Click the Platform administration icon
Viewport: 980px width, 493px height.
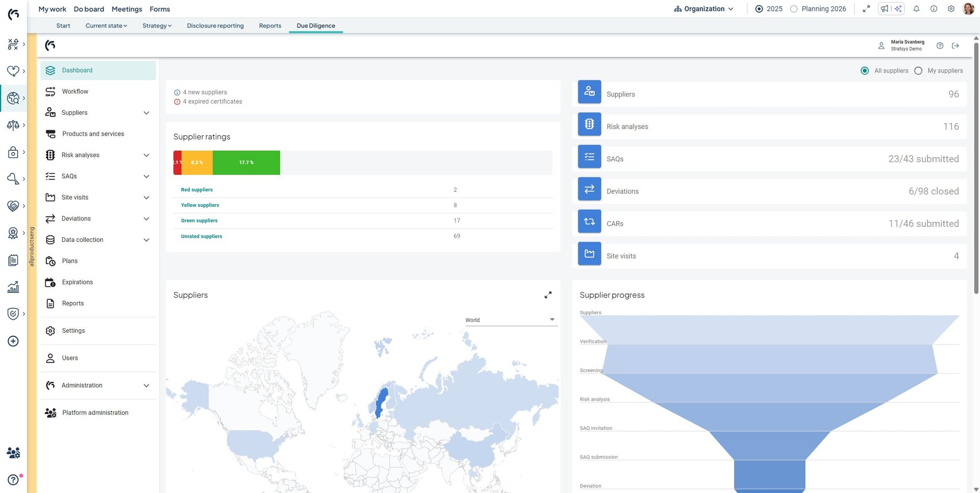[x=50, y=413]
